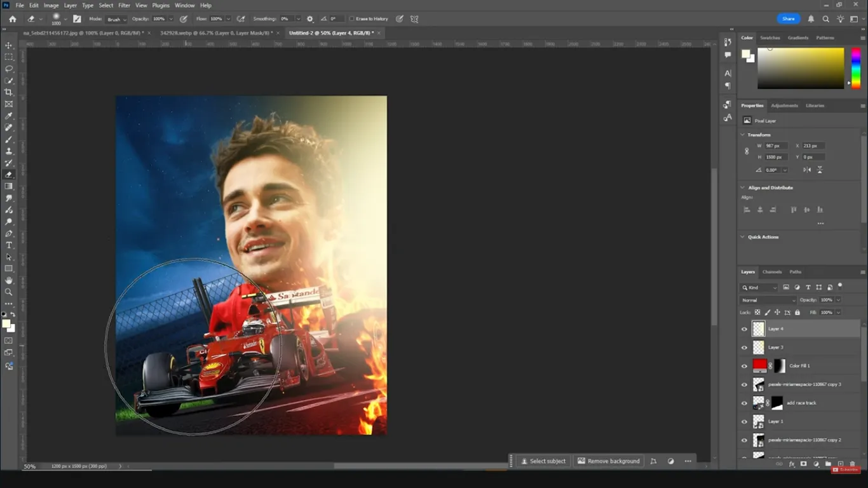Open the Flow dropdown arrow
The width and height of the screenshot is (868, 488).
pos(228,19)
